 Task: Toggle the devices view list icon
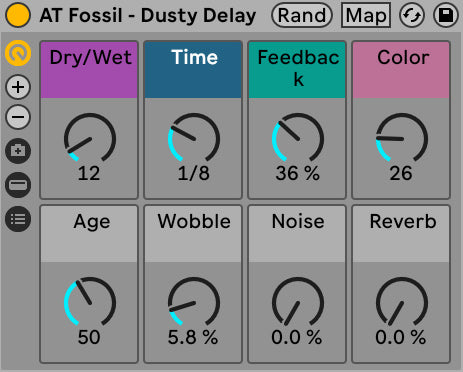click(18, 219)
